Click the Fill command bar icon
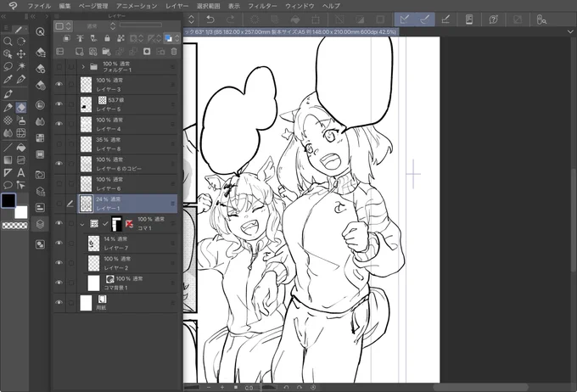This screenshot has height=392, width=577. pyautogui.click(x=295, y=20)
